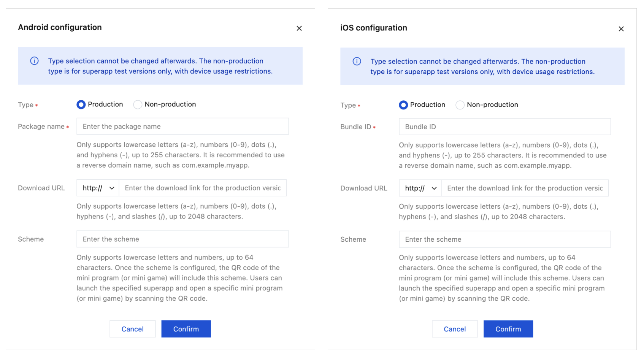
Task: Click the Android Package name field
Action: (x=182, y=127)
